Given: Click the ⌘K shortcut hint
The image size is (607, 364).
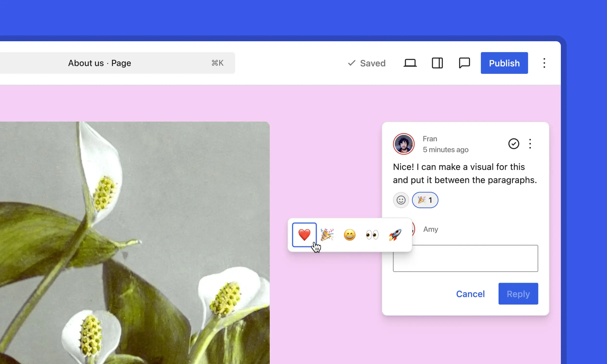Looking at the screenshot, I should coord(217,63).
